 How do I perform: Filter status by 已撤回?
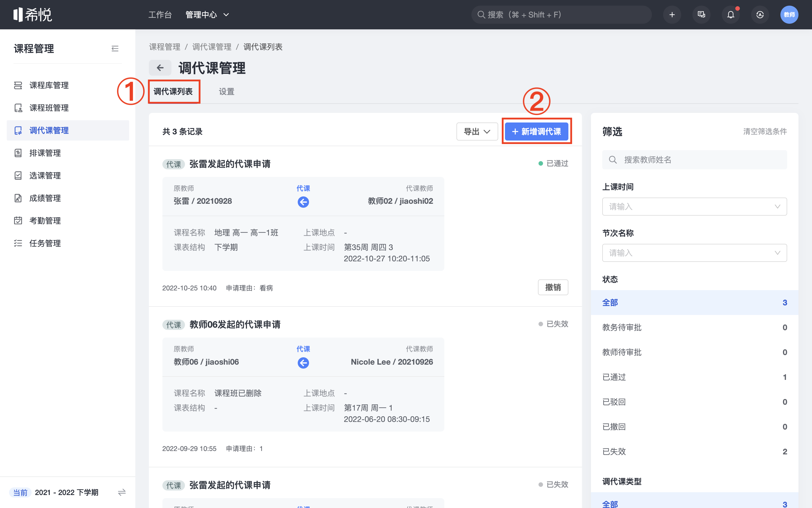point(694,427)
